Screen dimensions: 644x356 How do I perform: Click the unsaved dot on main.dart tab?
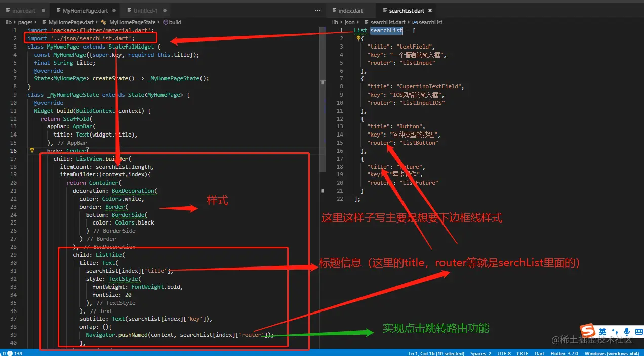44,10
